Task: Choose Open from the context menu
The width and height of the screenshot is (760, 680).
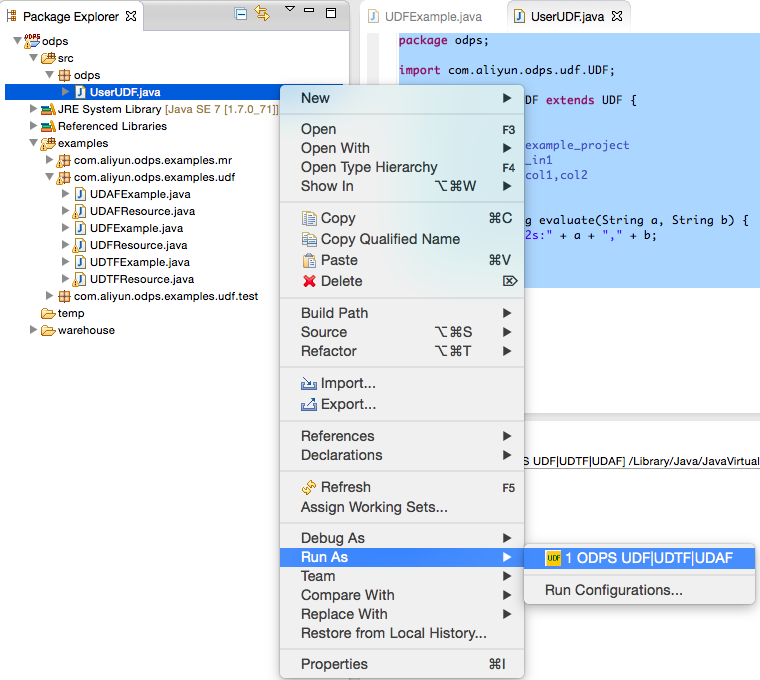Action: click(402, 129)
